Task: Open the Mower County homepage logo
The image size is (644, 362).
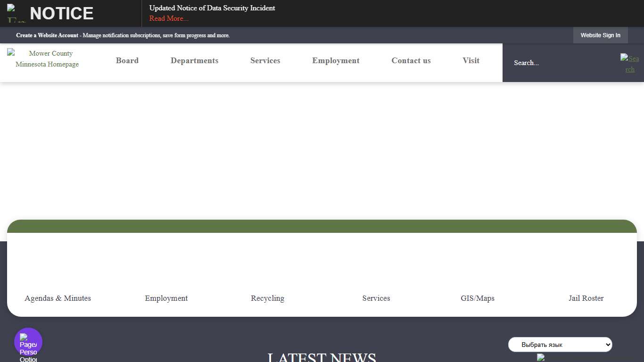Action: click(x=47, y=59)
